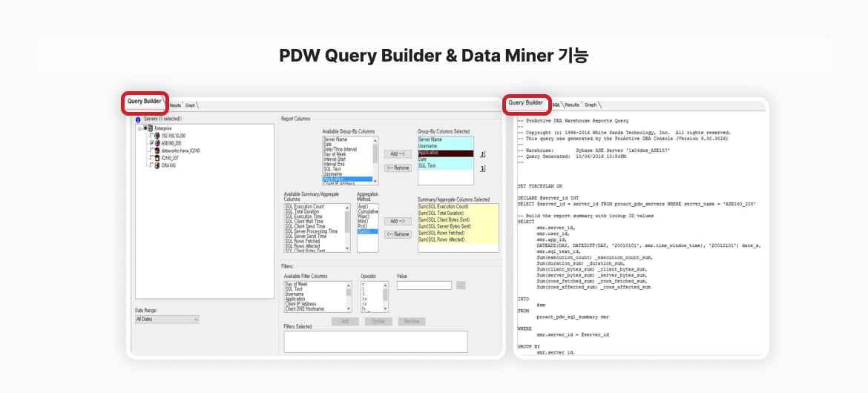Open Results tab in the left Query Builder window
Screen dimensions: 868x393
(x=176, y=105)
